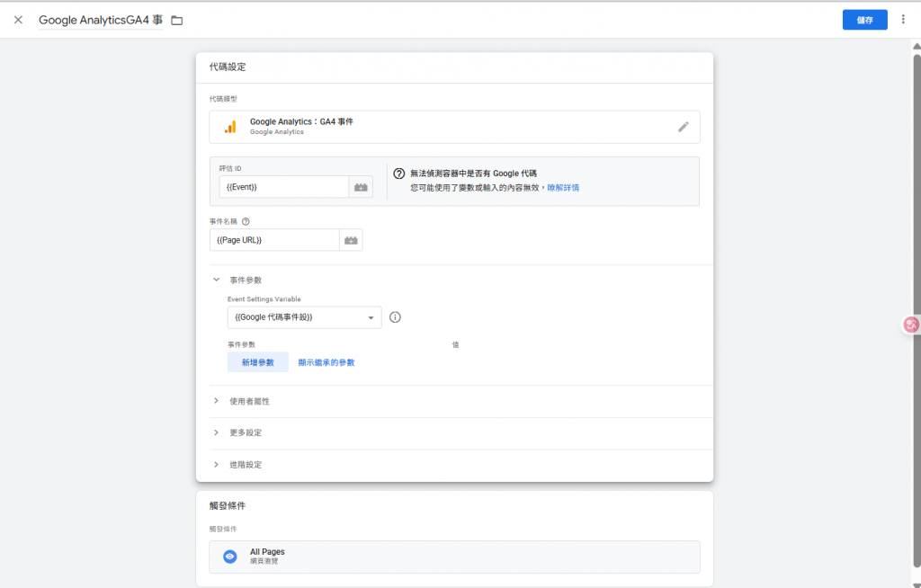Viewport: 921px width, 588px height.
Task: Click the 觸發條件 section heading
Action: point(228,506)
